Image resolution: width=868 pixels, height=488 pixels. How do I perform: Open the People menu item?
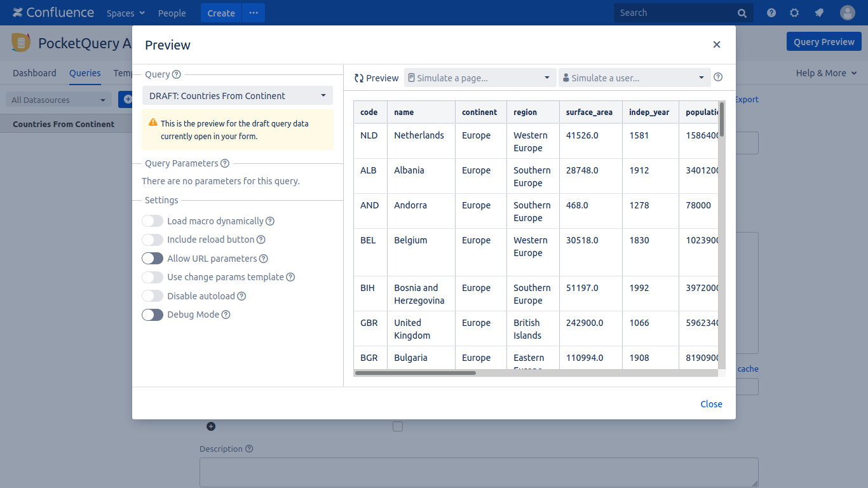[x=172, y=13]
